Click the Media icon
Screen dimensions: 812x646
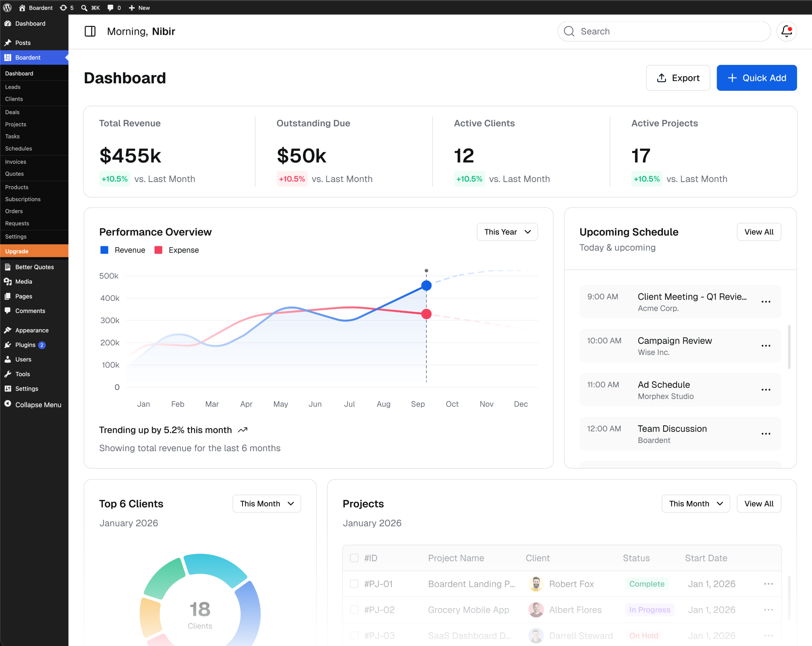coord(8,281)
